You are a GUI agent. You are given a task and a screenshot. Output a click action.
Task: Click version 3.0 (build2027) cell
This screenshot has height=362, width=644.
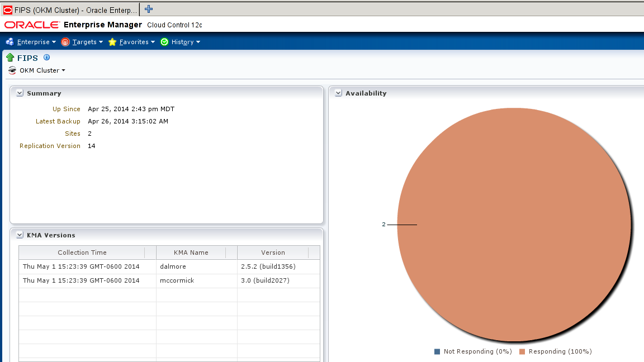[278, 280]
